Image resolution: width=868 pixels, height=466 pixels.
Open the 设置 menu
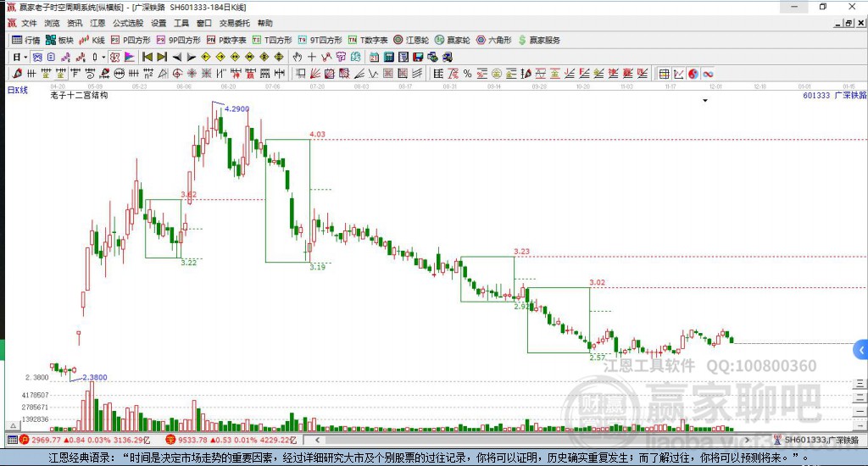point(159,23)
